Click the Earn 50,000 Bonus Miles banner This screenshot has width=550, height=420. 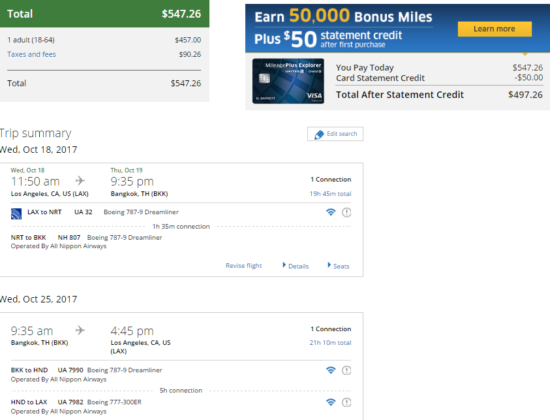(x=397, y=28)
